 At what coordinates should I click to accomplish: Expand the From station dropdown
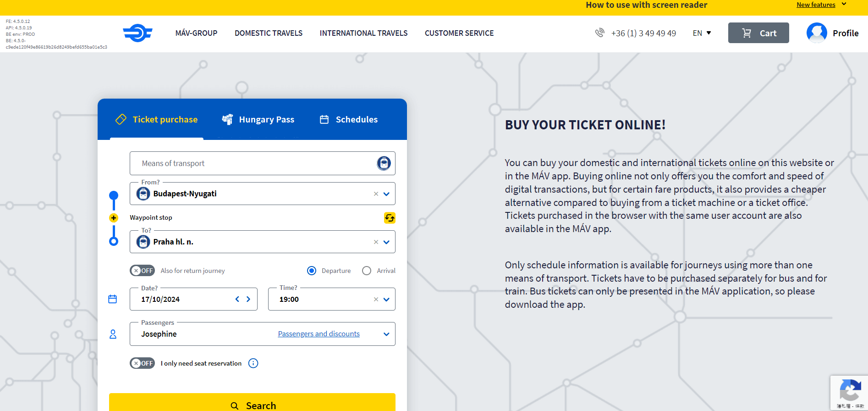tap(386, 194)
